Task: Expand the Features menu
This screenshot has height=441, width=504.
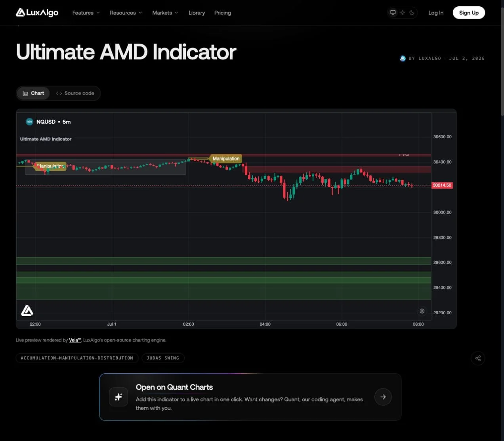Action: (86, 13)
